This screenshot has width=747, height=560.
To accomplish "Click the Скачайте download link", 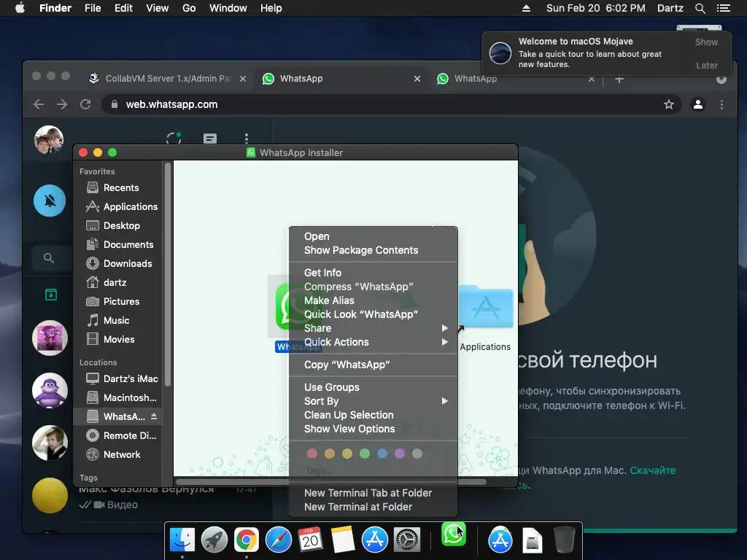I will [x=652, y=470].
